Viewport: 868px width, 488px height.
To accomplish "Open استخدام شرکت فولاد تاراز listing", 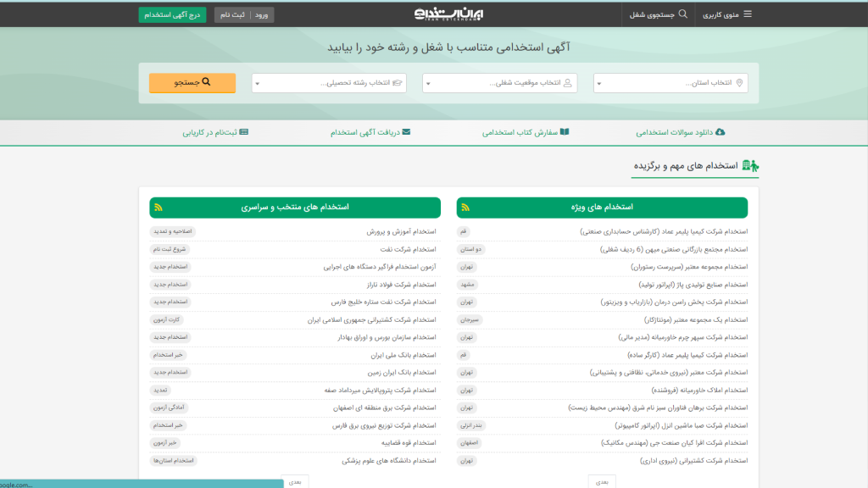I will pos(401,285).
